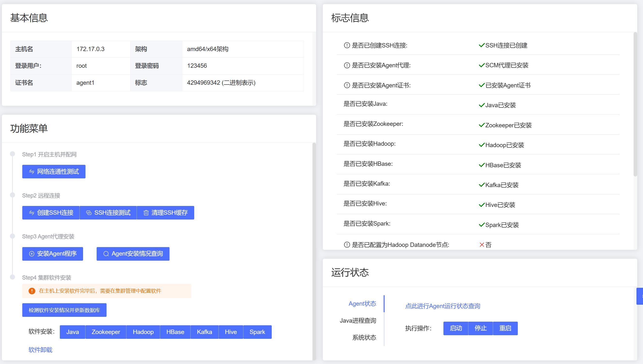Click the Hadoop software install button
The image size is (643, 364).
(x=143, y=332)
